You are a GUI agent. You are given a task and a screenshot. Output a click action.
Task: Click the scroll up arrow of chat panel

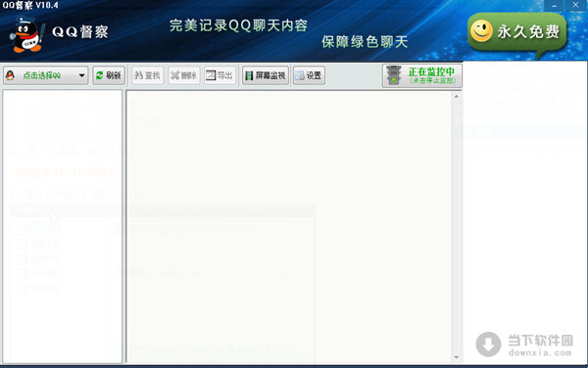[x=457, y=97]
